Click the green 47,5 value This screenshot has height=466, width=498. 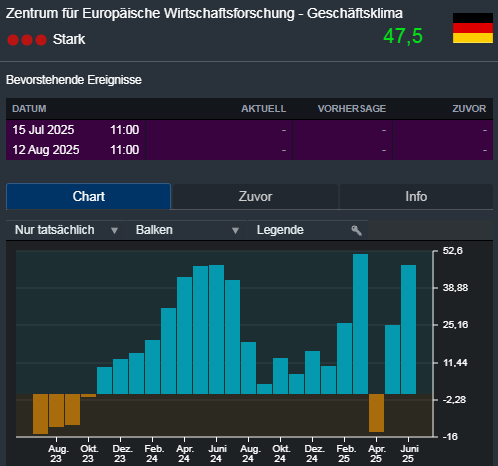(403, 36)
